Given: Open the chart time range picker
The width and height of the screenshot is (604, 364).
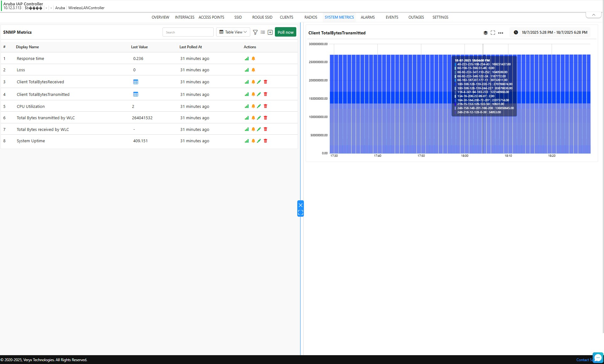Looking at the screenshot, I should [551, 32].
